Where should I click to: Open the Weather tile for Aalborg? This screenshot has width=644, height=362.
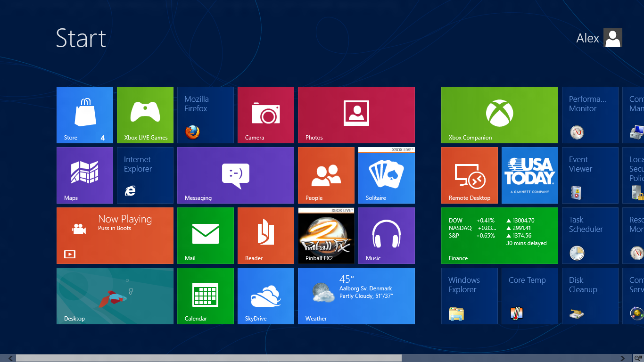(x=356, y=296)
